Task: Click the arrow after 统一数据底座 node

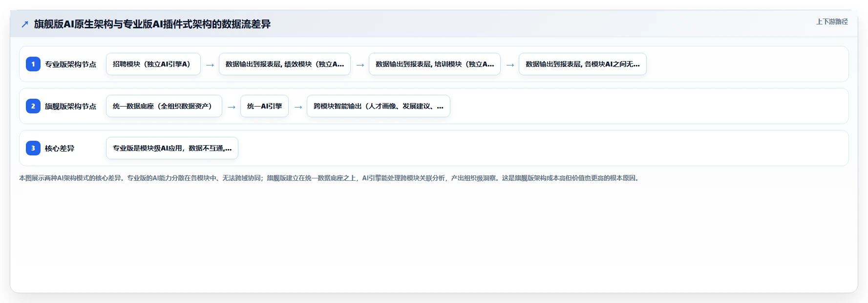Action: 232,107
